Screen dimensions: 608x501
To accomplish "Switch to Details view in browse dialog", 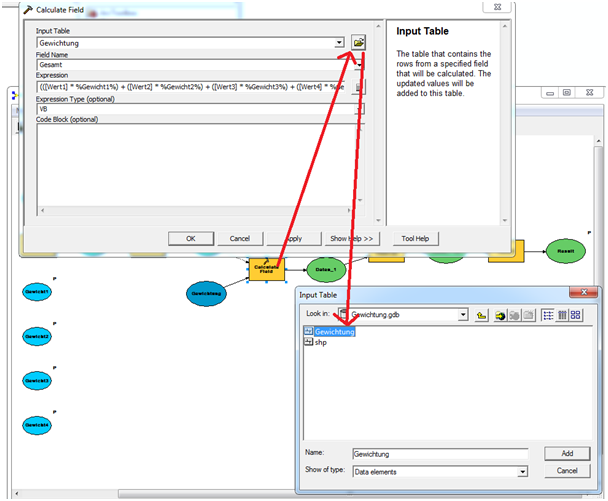I will [562, 315].
